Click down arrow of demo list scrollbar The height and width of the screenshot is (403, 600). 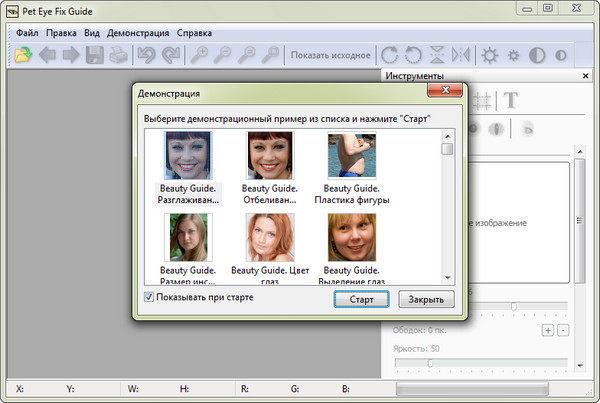pyautogui.click(x=448, y=277)
